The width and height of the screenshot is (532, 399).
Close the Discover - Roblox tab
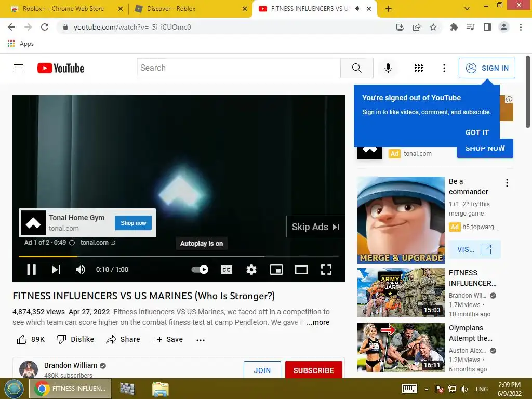(x=245, y=9)
